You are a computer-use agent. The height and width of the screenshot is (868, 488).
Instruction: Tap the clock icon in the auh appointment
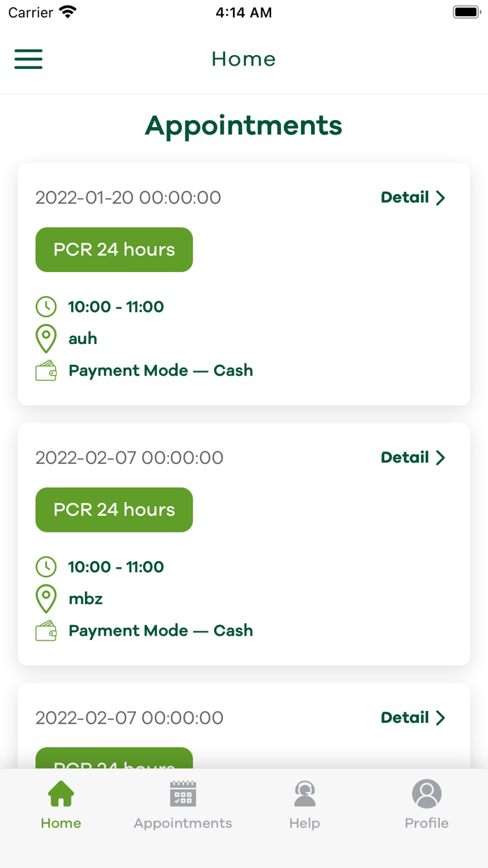[x=46, y=306]
